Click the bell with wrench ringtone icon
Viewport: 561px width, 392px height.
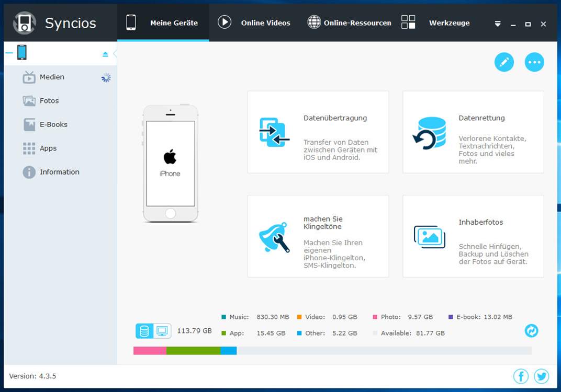click(x=274, y=237)
